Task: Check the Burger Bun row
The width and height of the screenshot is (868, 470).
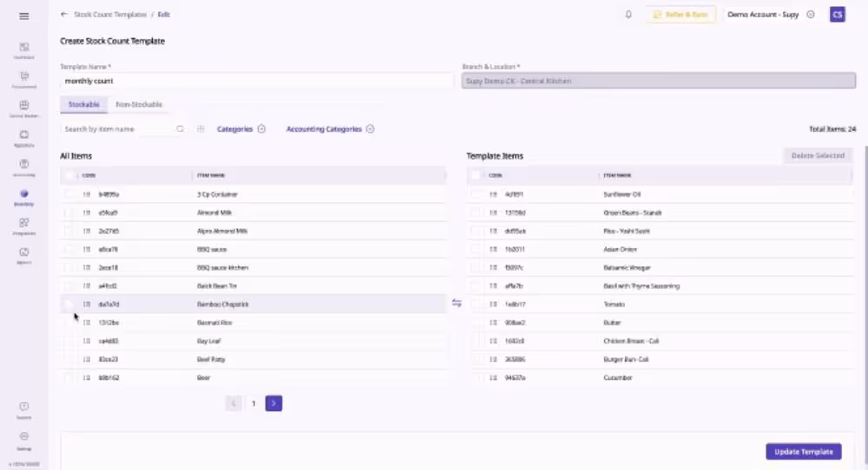Action: (476, 359)
